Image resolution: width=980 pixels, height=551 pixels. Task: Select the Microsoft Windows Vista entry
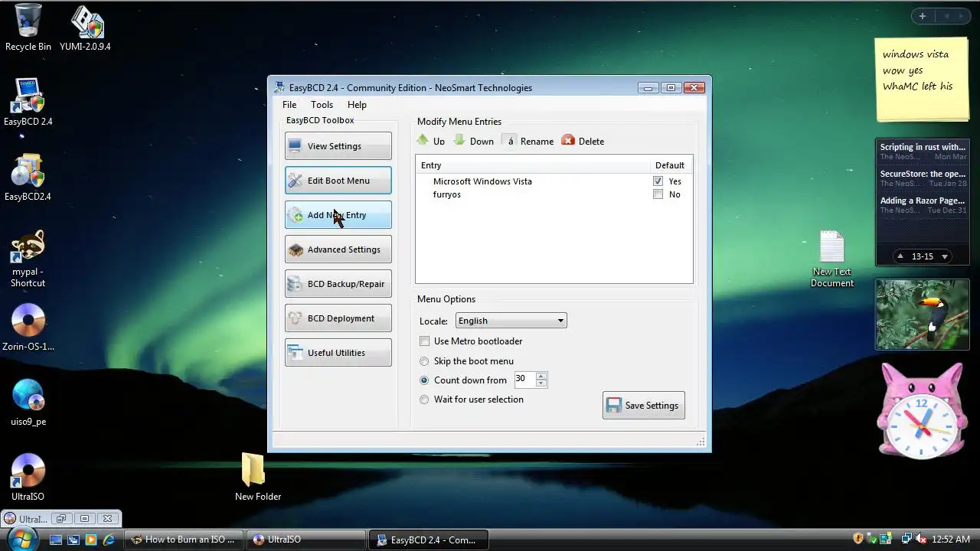pos(482,181)
